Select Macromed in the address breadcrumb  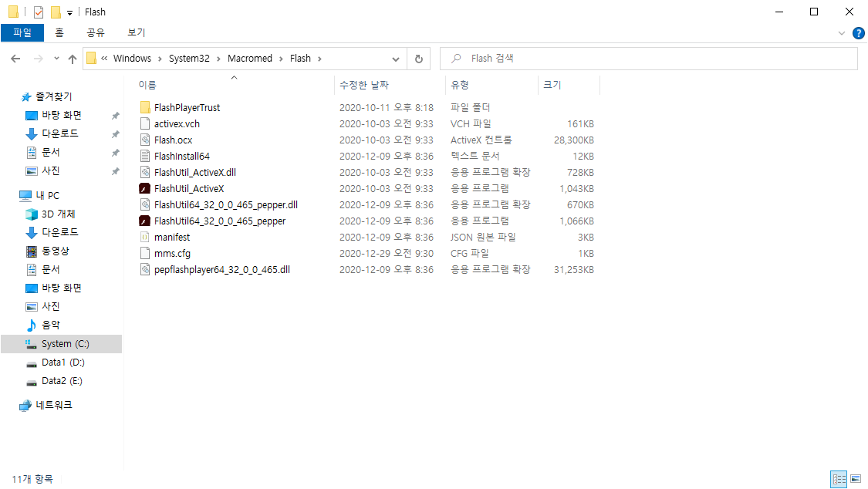click(x=250, y=59)
